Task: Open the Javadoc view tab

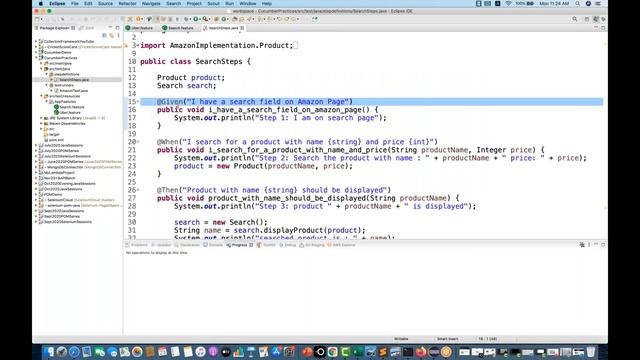Action: 161,245
